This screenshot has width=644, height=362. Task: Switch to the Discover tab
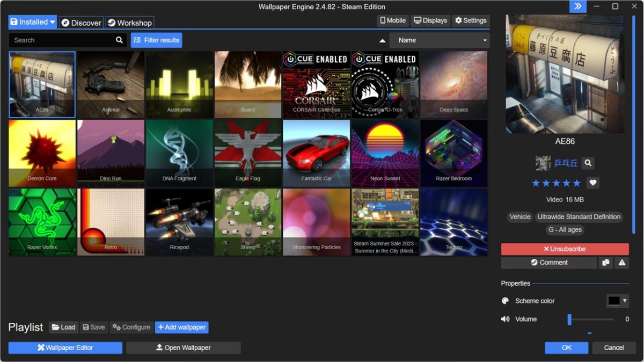81,23
